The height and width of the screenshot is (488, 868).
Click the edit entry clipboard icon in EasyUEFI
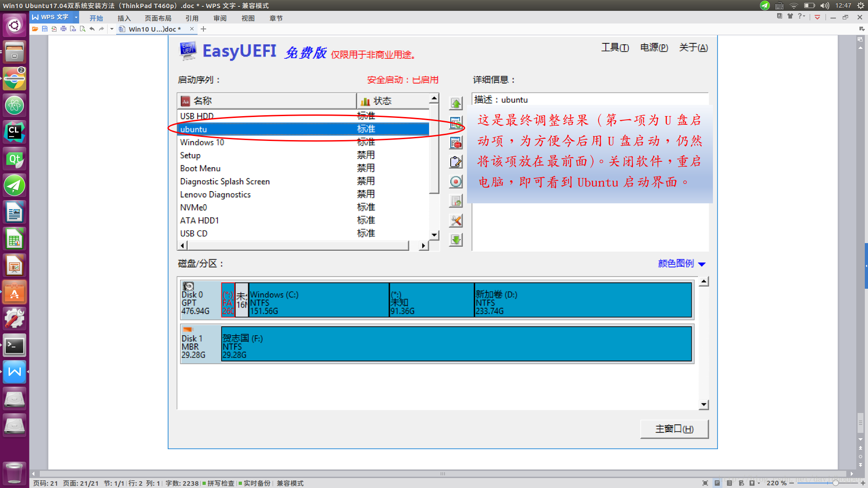456,162
